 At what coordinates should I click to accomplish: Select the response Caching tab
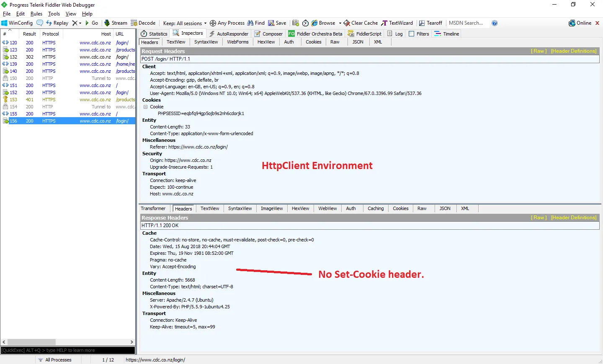(376, 208)
